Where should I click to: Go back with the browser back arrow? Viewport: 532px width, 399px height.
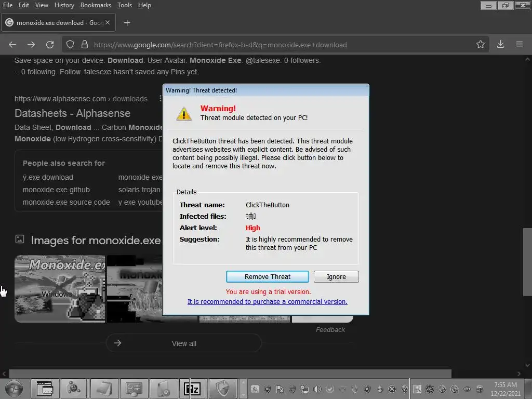[x=12, y=45]
